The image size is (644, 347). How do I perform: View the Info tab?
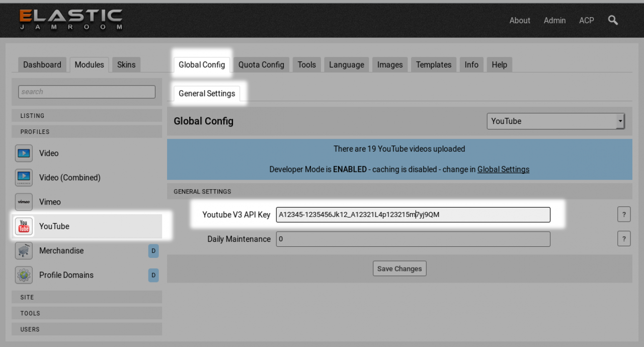[x=471, y=64]
